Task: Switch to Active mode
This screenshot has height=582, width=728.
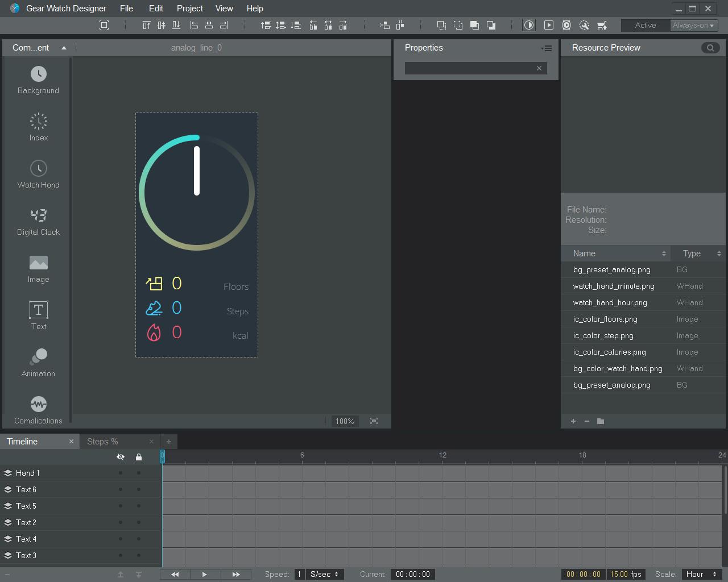Action: [646, 25]
